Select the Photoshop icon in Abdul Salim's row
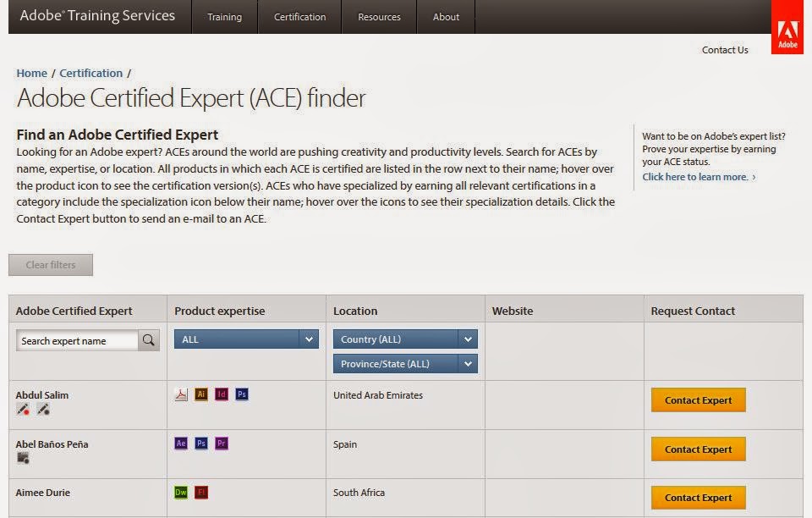Image resolution: width=812 pixels, height=518 pixels. click(x=241, y=394)
